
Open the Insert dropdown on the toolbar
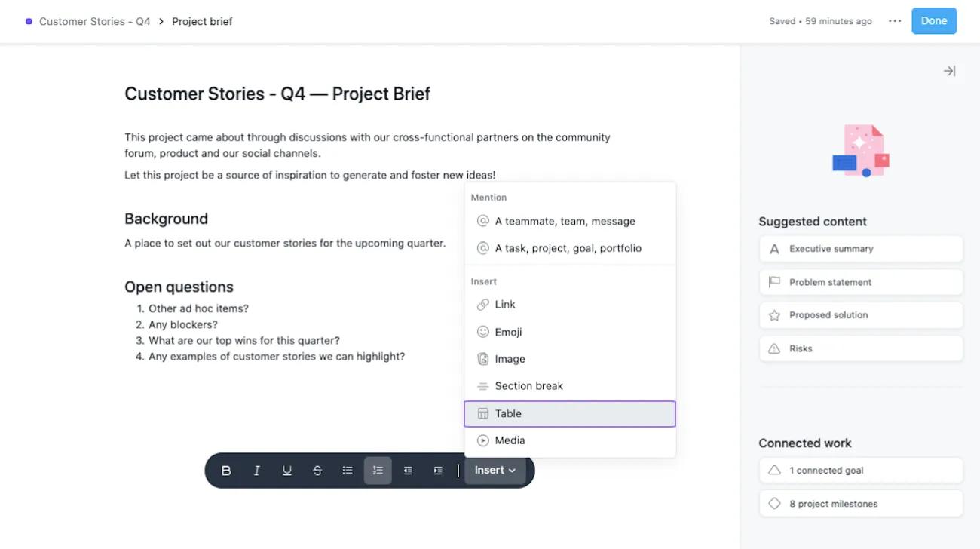pyautogui.click(x=495, y=470)
